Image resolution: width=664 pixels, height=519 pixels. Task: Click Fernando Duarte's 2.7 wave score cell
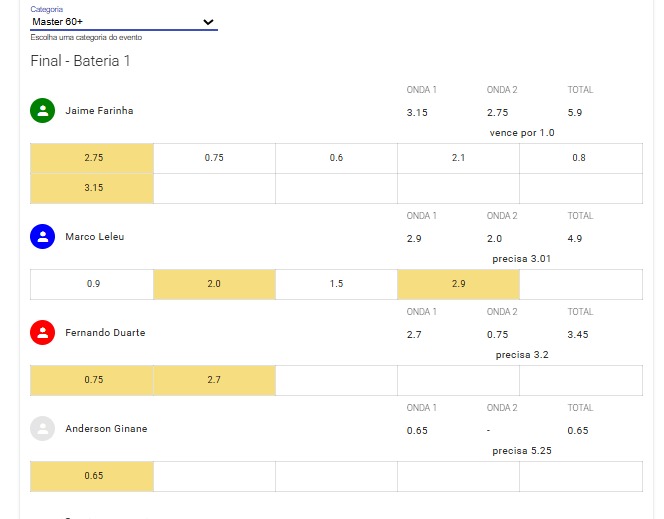214,380
